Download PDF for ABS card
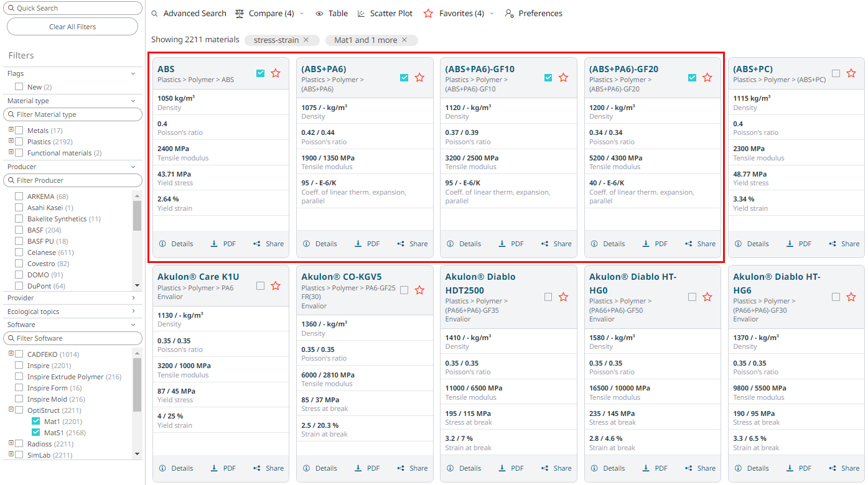Screen dimensions: 868x485 coord(223,244)
